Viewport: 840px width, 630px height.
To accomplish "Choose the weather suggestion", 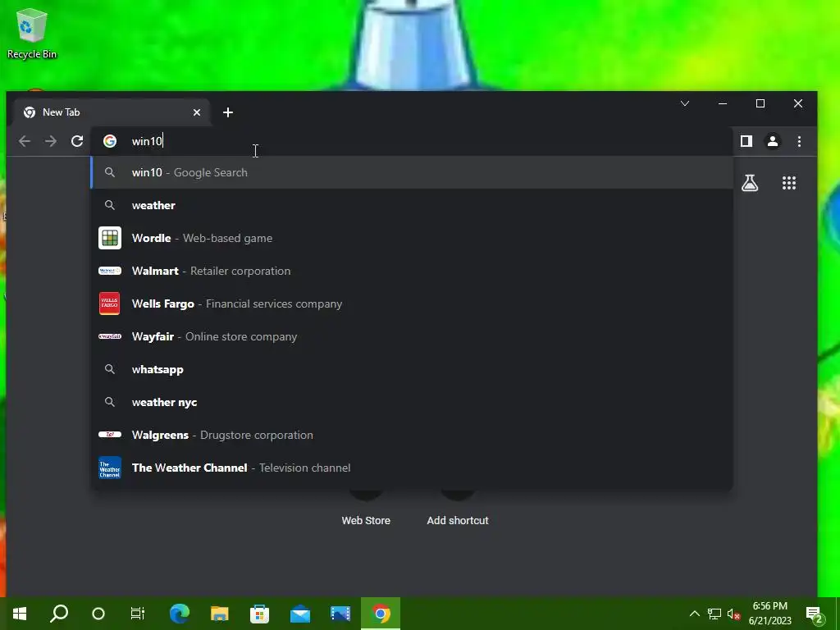I will point(412,205).
